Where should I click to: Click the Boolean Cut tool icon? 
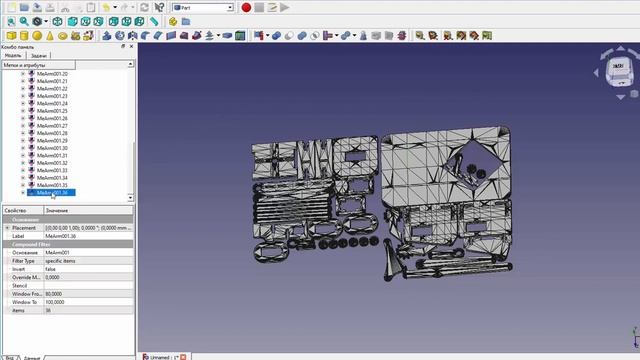tap(289, 36)
